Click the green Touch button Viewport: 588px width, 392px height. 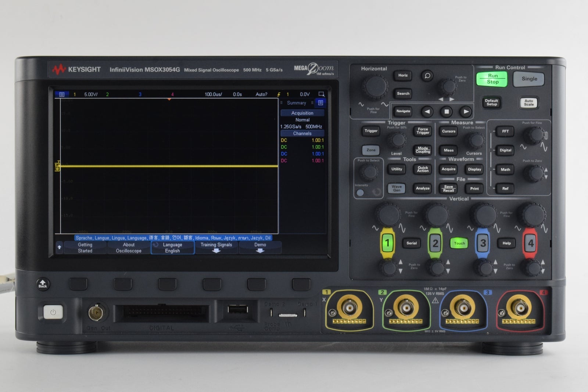pos(459,243)
